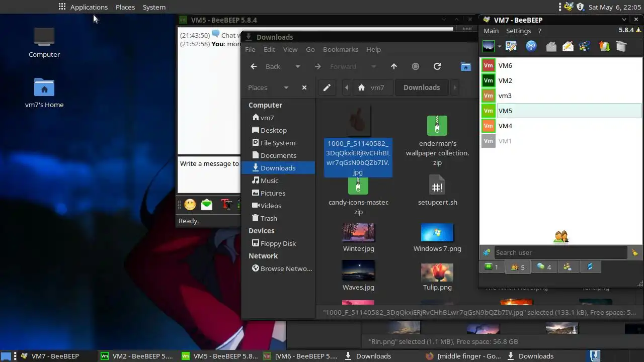Image resolution: width=644 pixels, height=362 pixels.
Task: Select user vm3 in BeeBEEP list
Action: point(561,96)
